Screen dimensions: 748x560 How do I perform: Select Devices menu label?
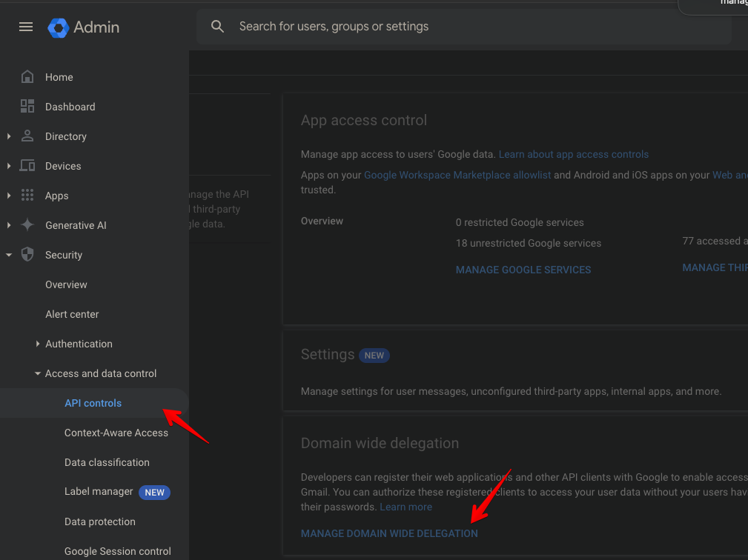63,166
